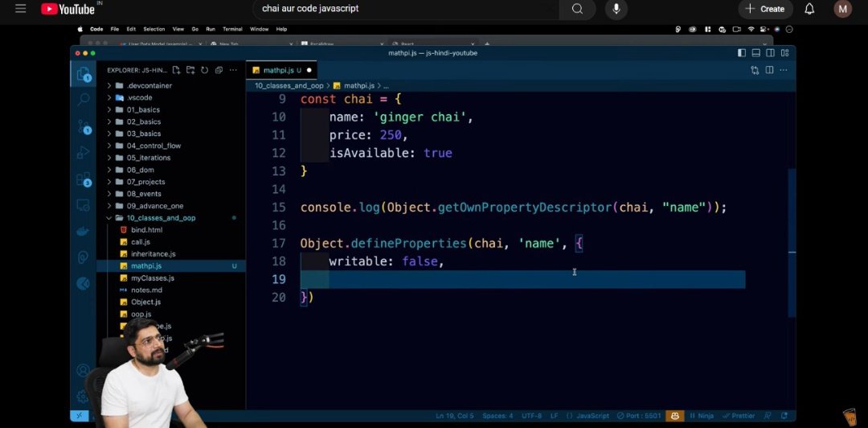Screen dimensions: 868x428
Task: Open the account avatar labeled M
Action: (842, 9)
